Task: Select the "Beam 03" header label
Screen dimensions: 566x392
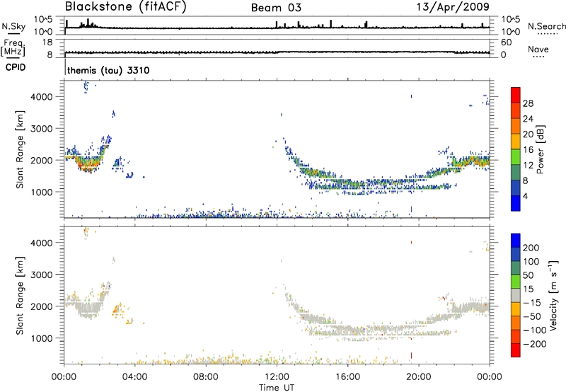Action: tap(276, 8)
